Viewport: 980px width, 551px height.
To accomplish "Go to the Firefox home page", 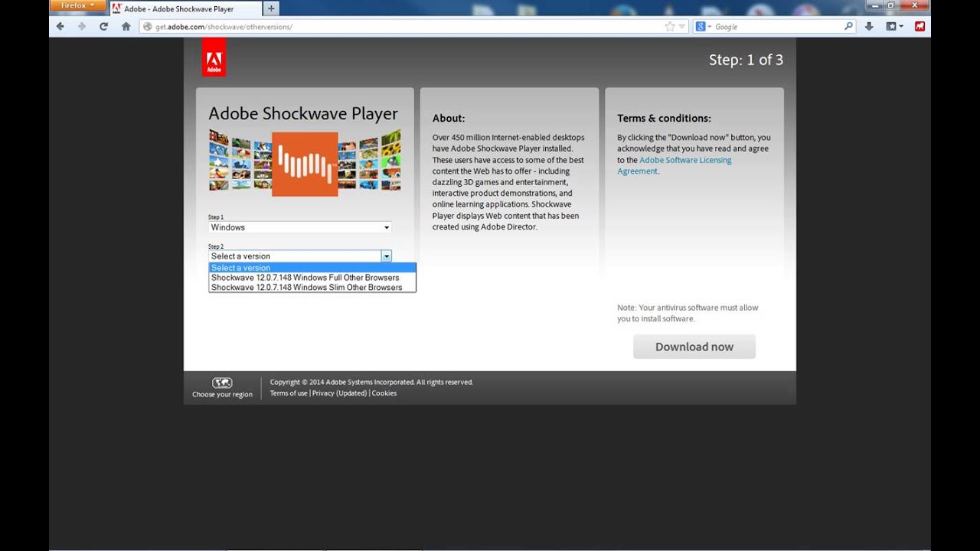I will [126, 26].
